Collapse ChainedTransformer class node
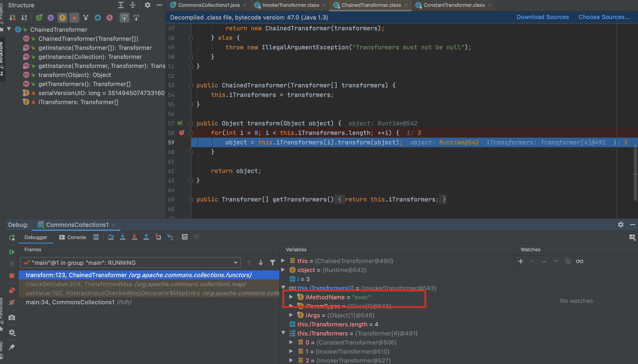This screenshot has width=638, height=364. [x=9, y=29]
